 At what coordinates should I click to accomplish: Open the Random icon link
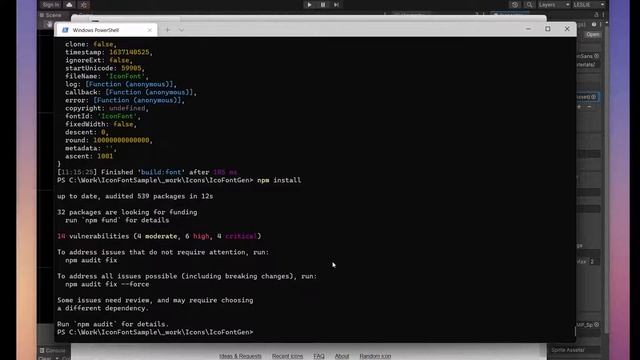[375, 356]
